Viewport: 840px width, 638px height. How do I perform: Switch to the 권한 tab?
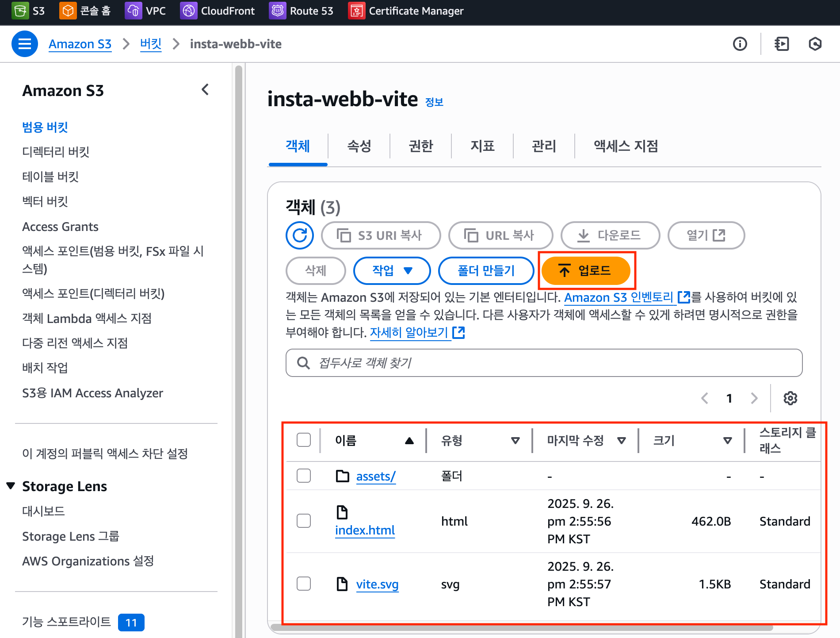click(420, 146)
